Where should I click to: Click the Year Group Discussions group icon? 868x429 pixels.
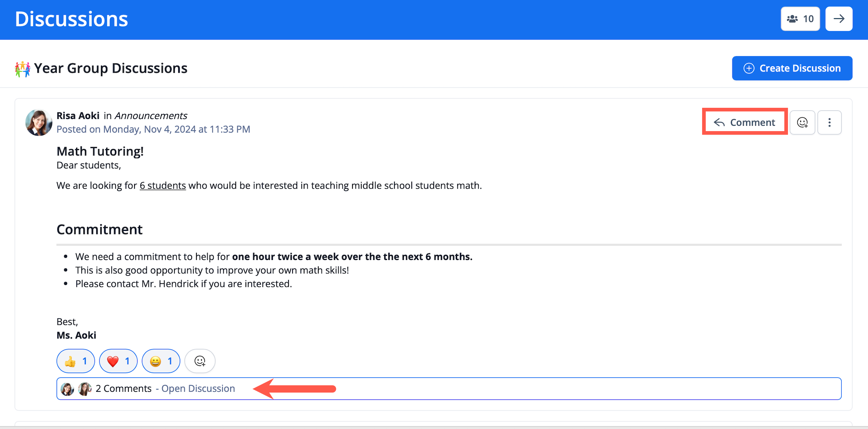(23, 68)
